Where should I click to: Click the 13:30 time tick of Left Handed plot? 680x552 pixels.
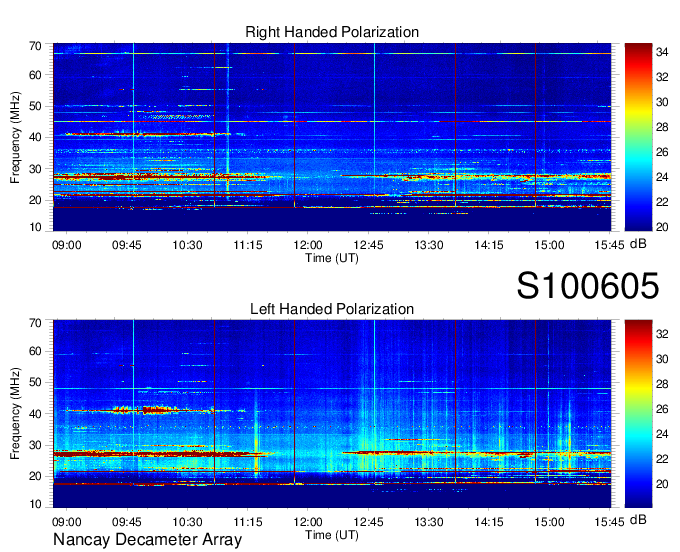tap(429, 522)
